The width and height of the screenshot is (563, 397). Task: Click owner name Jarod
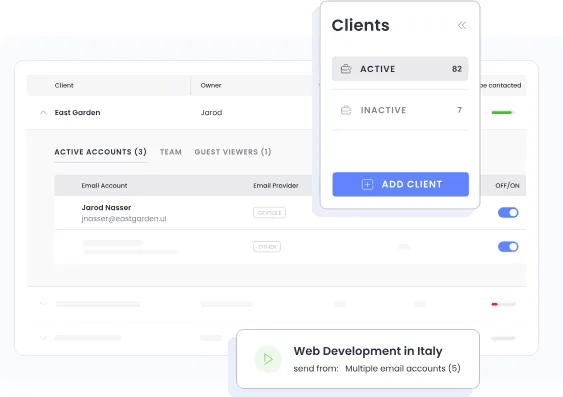pyautogui.click(x=211, y=112)
